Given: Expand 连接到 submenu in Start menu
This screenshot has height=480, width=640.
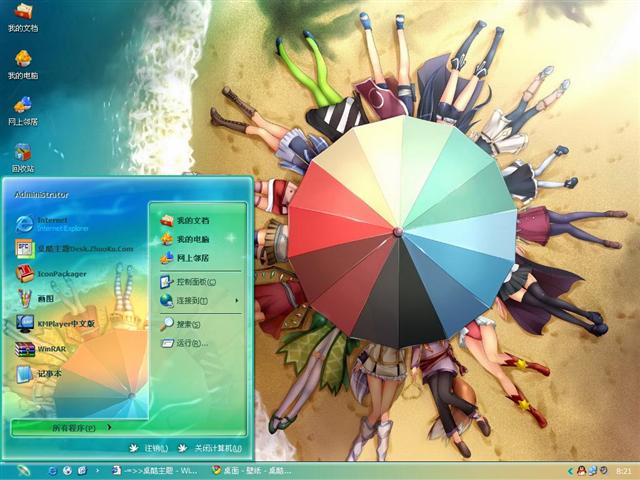Looking at the screenshot, I should [x=199, y=301].
